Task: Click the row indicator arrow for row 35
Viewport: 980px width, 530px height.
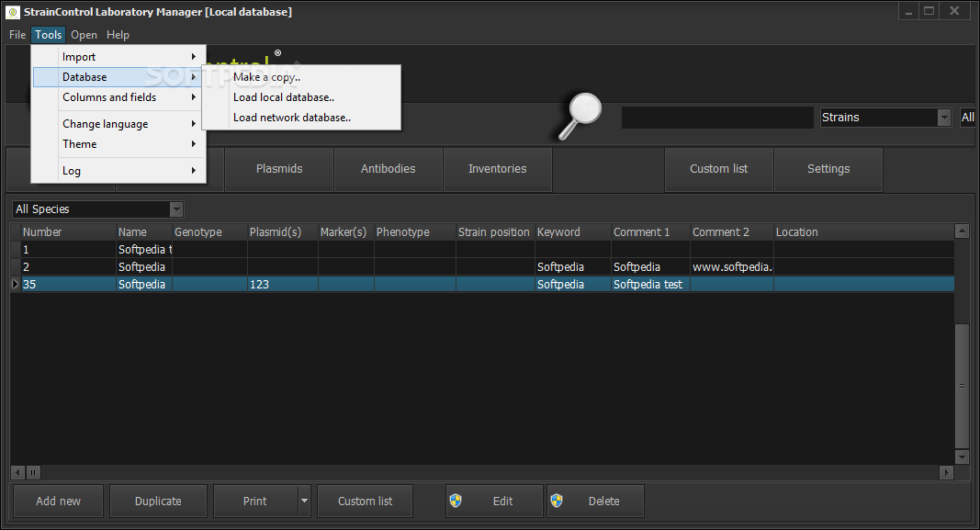Action: pyautogui.click(x=15, y=285)
